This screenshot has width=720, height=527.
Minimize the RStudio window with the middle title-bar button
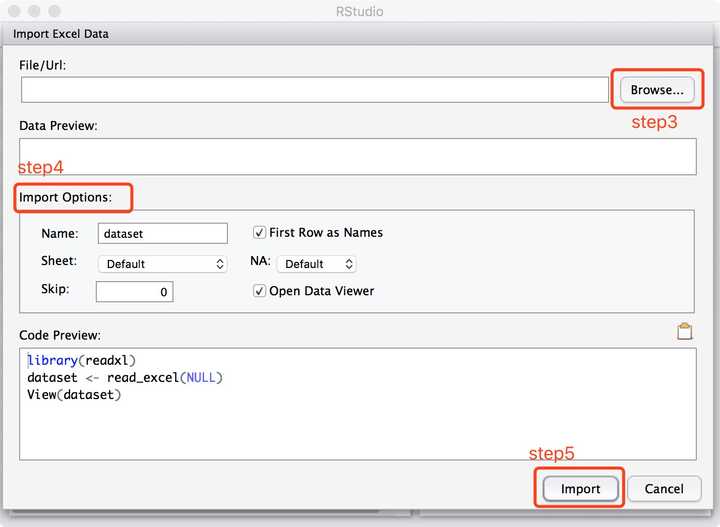pyautogui.click(x=34, y=11)
